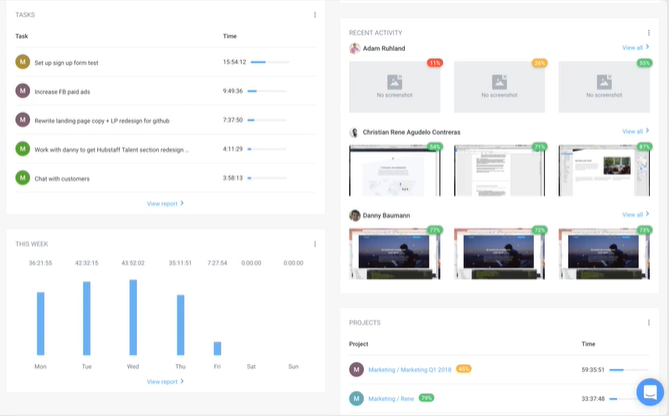Select task Set up sign up form test
Image resolution: width=669 pixels, height=416 pixels.
pyautogui.click(x=66, y=63)
